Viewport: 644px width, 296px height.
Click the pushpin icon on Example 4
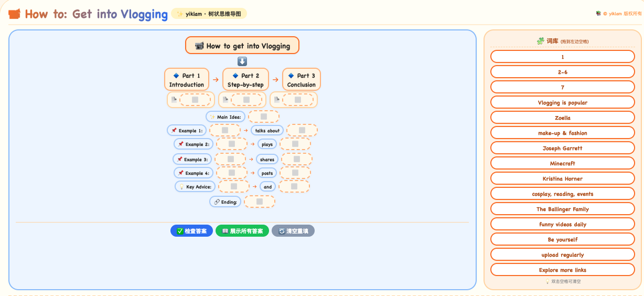click(180, 173)
